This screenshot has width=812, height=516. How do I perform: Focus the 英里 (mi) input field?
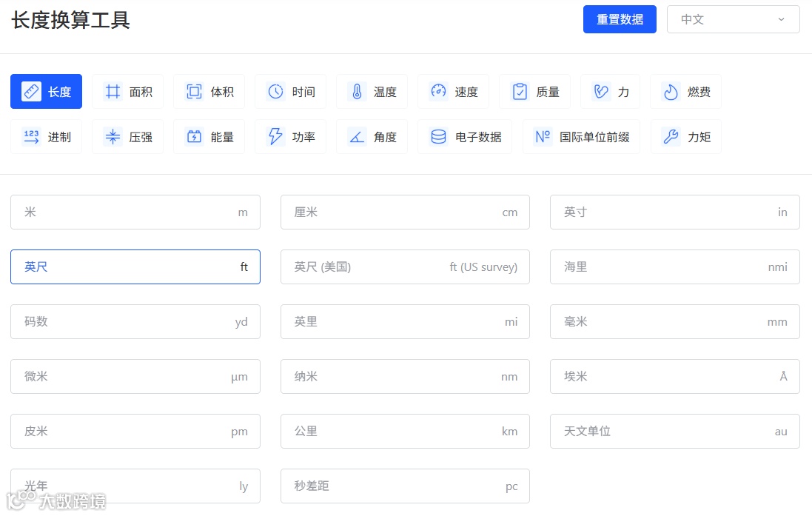coord(405,322)
